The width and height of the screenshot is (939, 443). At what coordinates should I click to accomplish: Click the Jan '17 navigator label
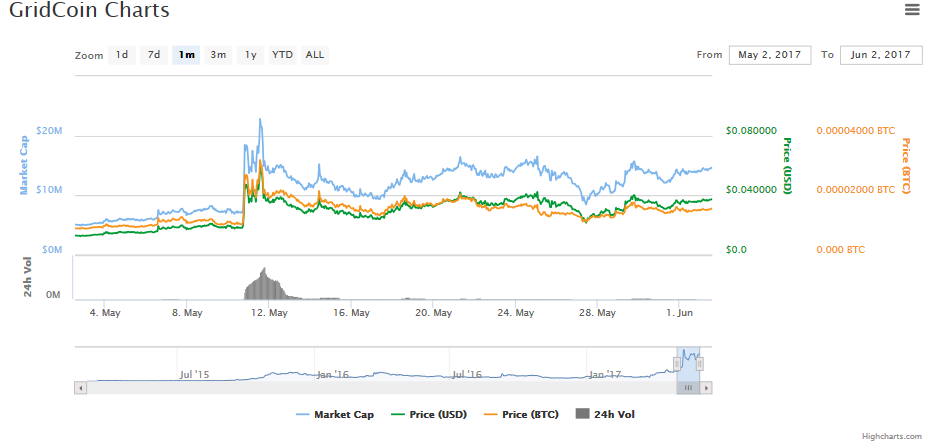click(x=605, y=375)
